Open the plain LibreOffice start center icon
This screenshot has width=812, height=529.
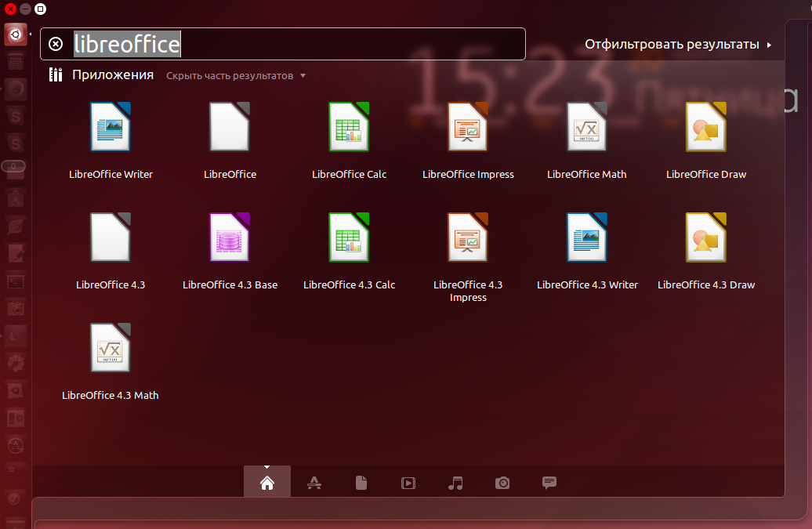coord(230,127)
